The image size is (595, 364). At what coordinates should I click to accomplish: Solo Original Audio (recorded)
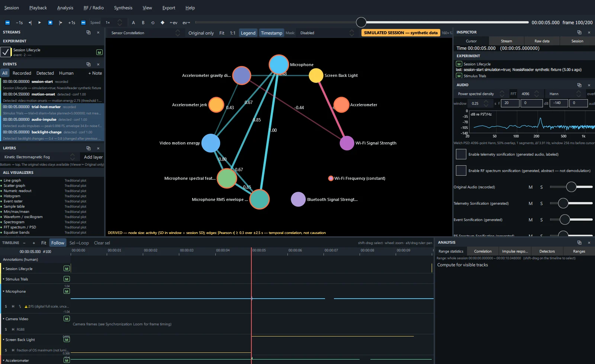point(541,187)
